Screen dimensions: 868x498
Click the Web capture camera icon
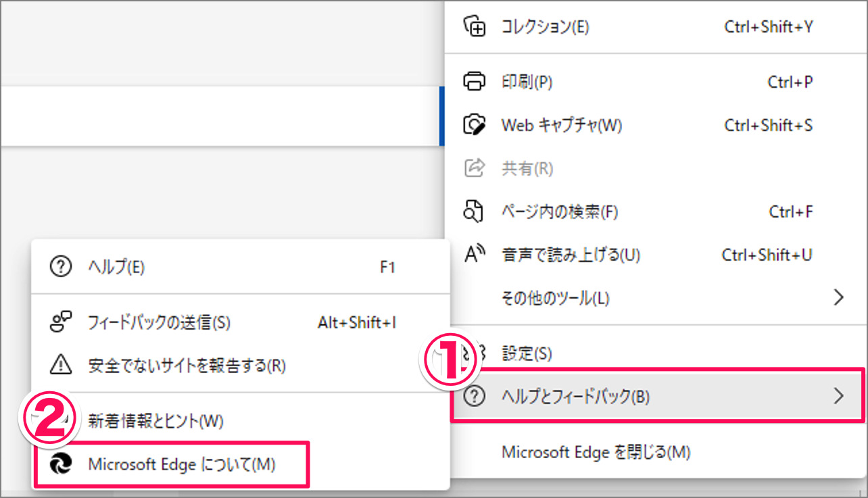474,125
